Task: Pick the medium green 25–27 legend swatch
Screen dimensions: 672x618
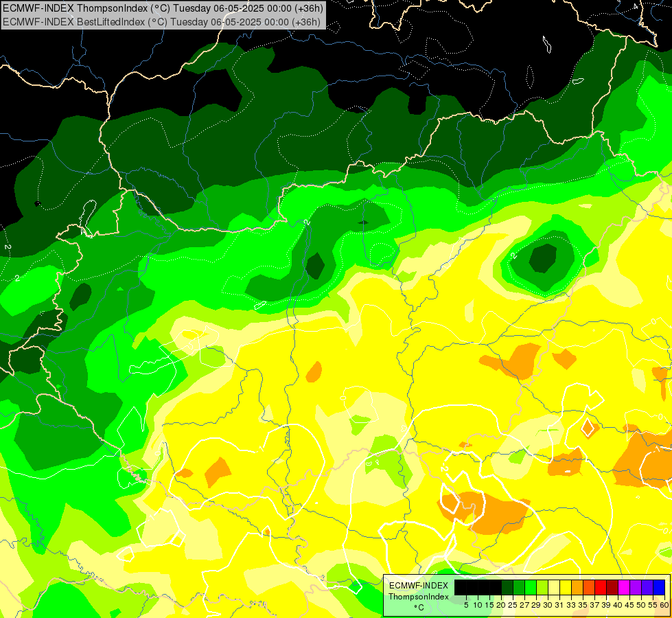Action: [519, 587]
